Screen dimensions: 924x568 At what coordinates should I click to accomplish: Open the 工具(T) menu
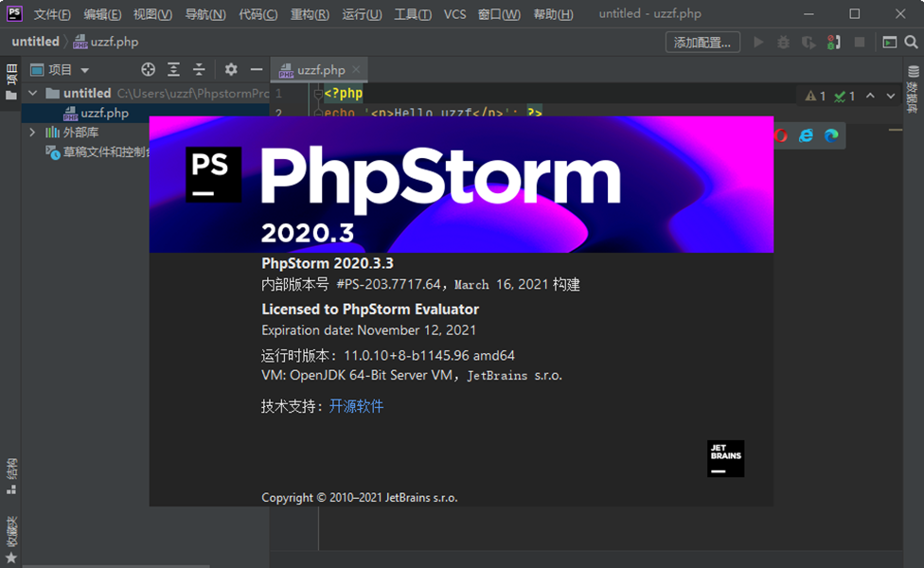click(x=413, y=14)
